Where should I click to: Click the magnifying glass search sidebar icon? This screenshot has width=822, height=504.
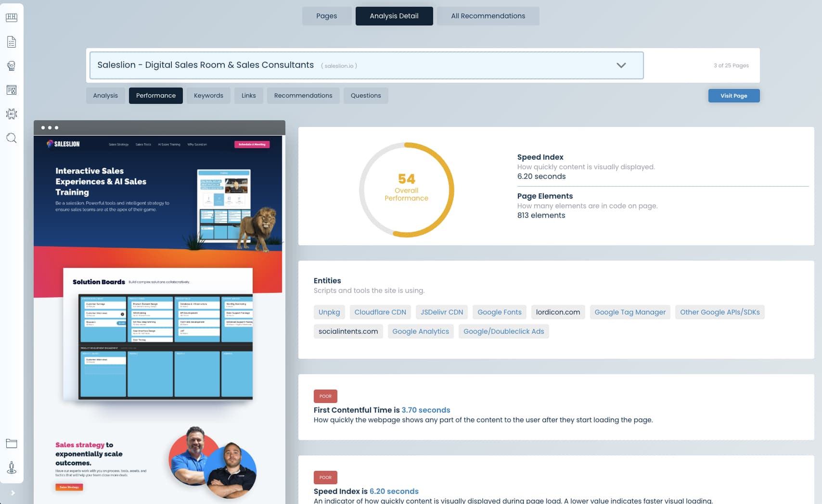[12, 139]
